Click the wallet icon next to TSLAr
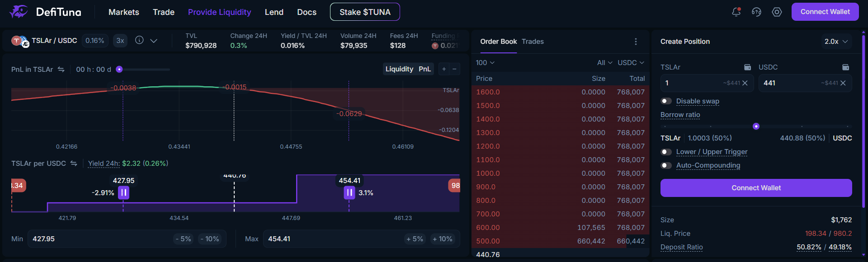 (x=747, y=67)
